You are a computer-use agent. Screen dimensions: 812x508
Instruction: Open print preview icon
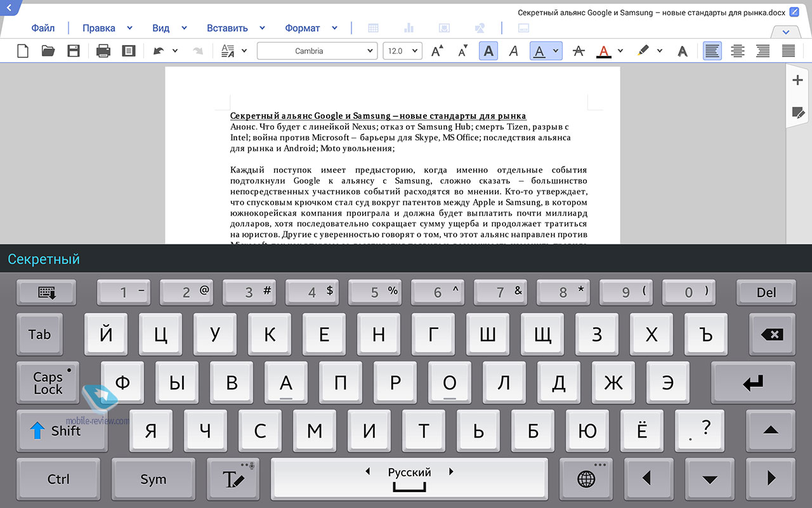129,51
